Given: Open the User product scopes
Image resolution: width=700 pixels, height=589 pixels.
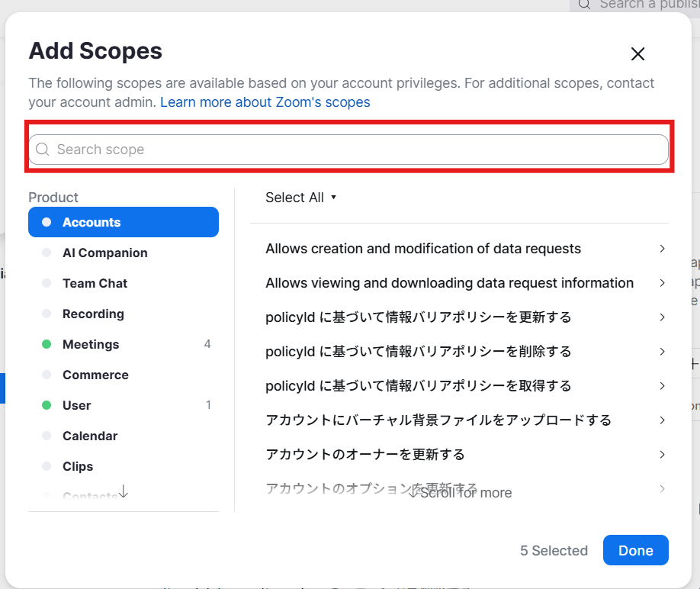Looking at the screenshot, I should click(76, 405).
